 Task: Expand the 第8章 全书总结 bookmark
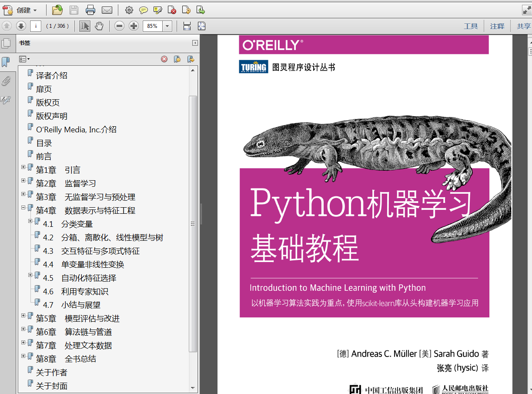(23, 356)
